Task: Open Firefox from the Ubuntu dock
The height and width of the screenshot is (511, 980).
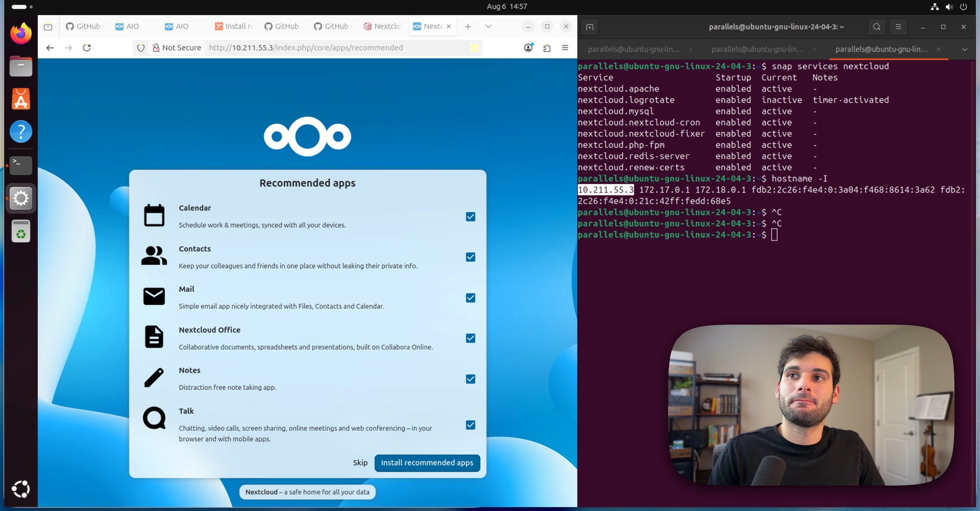Action: [x=21, y=33]
